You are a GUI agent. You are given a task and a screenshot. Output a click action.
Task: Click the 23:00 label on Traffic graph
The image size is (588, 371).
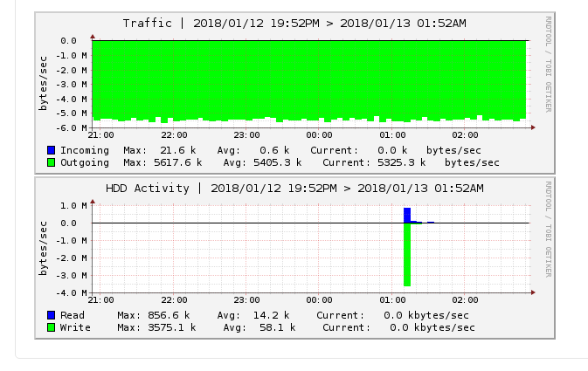click(x=246, y=135)
